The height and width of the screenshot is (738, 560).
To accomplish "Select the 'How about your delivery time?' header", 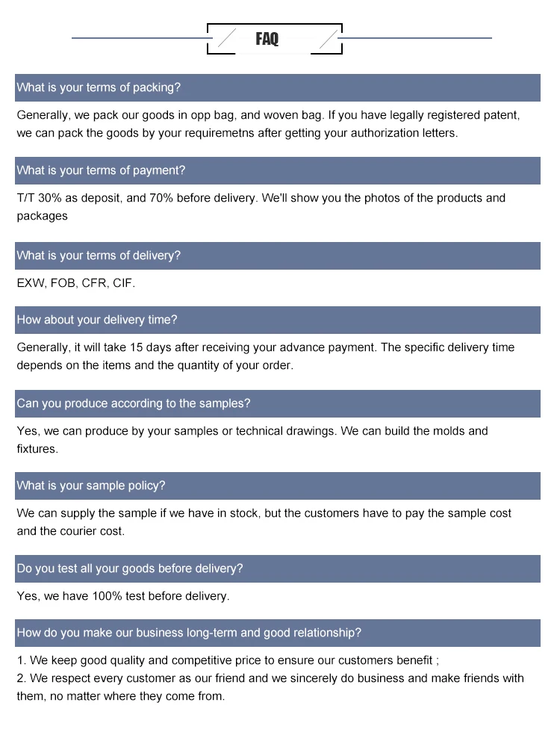I will [277, 320].
